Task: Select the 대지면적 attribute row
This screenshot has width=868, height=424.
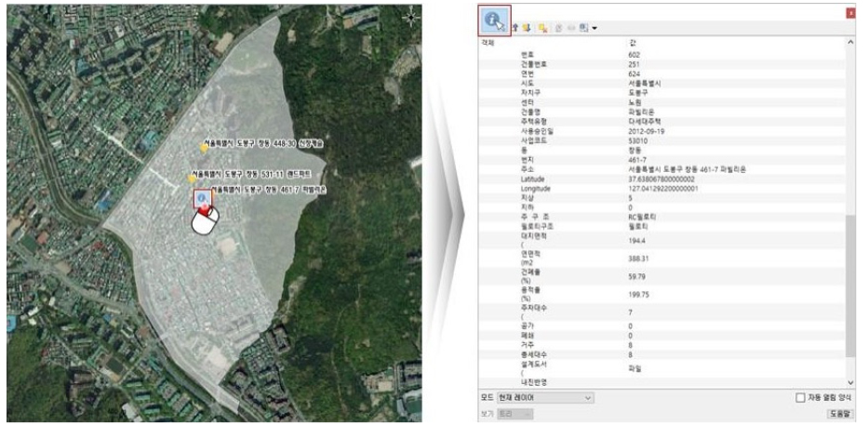Action: 661,240
